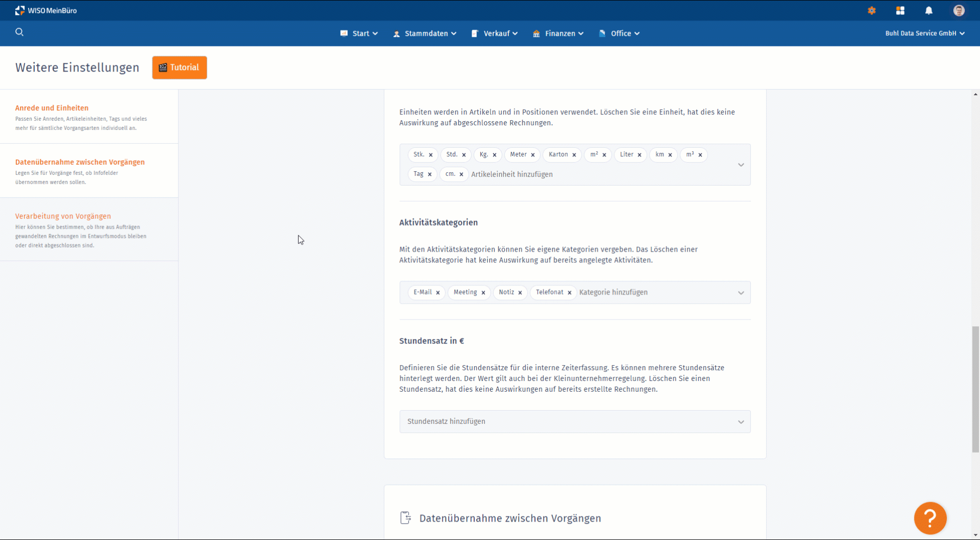Open the apps grid icon

click(900, 11)
